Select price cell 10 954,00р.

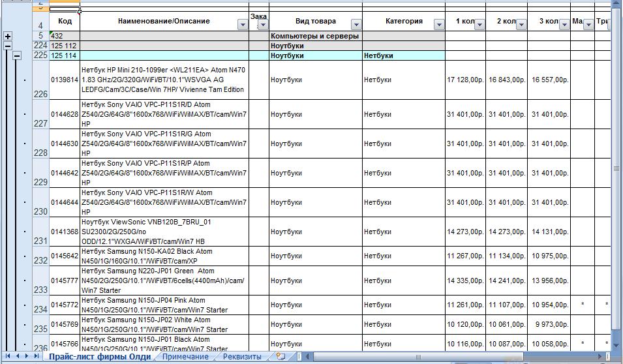click(x=549, y=305)
